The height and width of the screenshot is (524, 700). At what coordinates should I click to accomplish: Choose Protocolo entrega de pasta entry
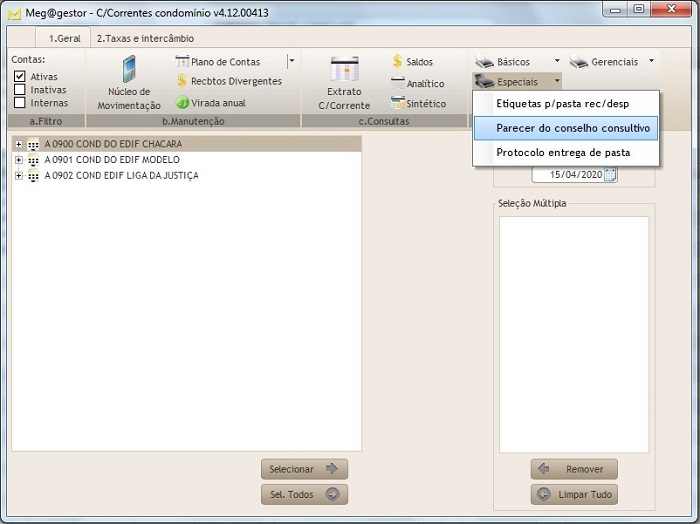coord(566,153)
